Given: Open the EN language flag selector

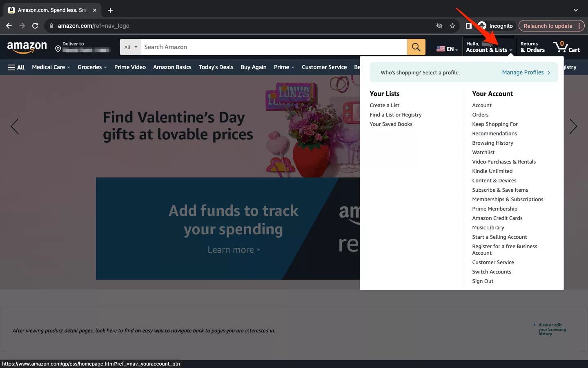Looking at the screenshot, I should pyautogui.click(x=447, y=49).
